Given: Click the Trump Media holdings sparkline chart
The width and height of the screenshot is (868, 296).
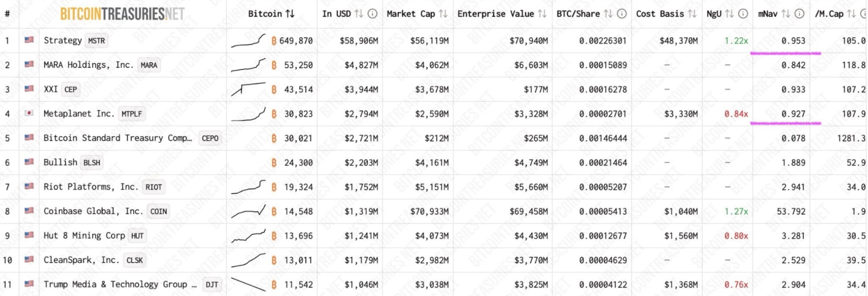Looking at the screenshot, I should (248, 284).
